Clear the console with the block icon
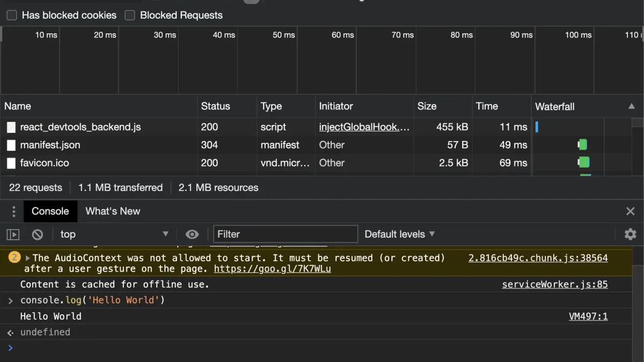 coord(38,234)
